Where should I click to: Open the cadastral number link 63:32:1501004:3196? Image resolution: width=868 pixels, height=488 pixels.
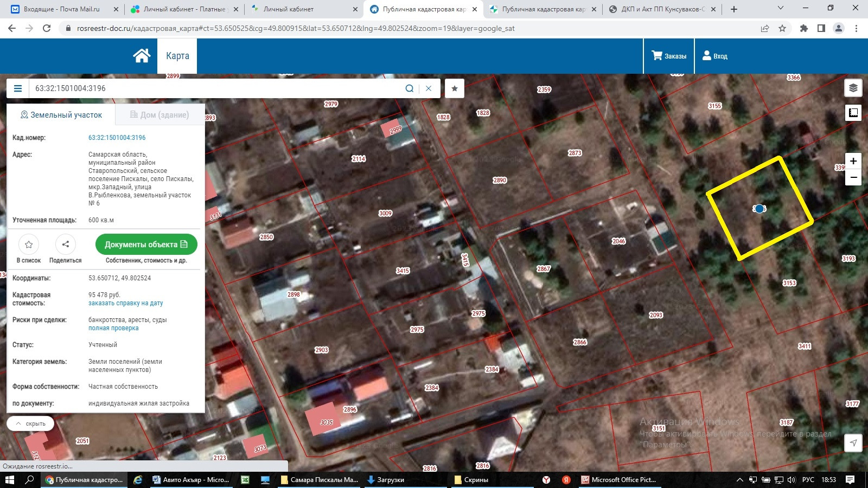(x=117, y=138)
